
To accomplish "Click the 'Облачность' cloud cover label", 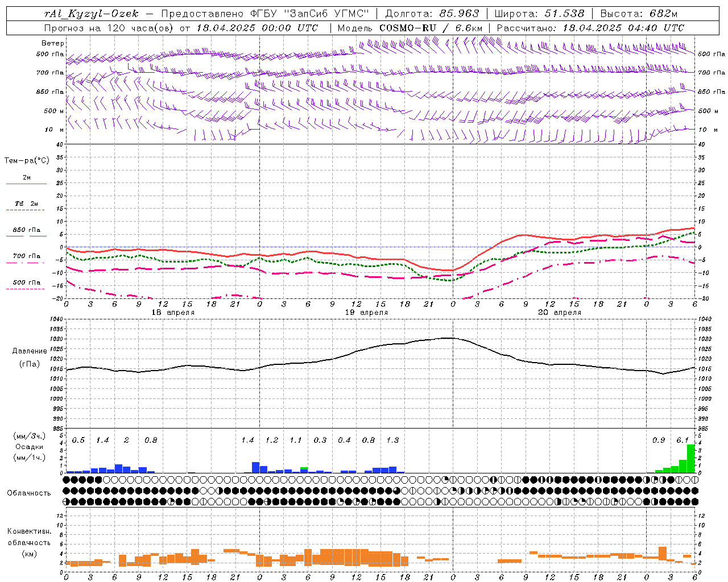I will 29,493.
